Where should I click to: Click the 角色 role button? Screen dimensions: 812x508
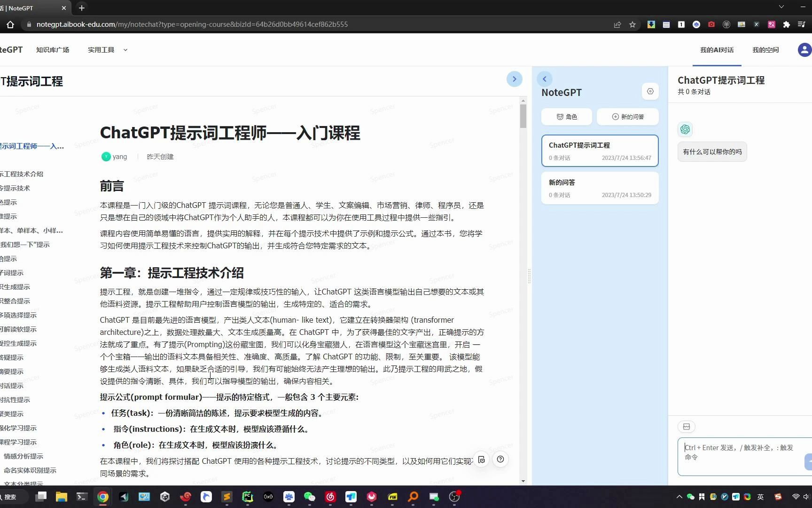click(567, 117)
